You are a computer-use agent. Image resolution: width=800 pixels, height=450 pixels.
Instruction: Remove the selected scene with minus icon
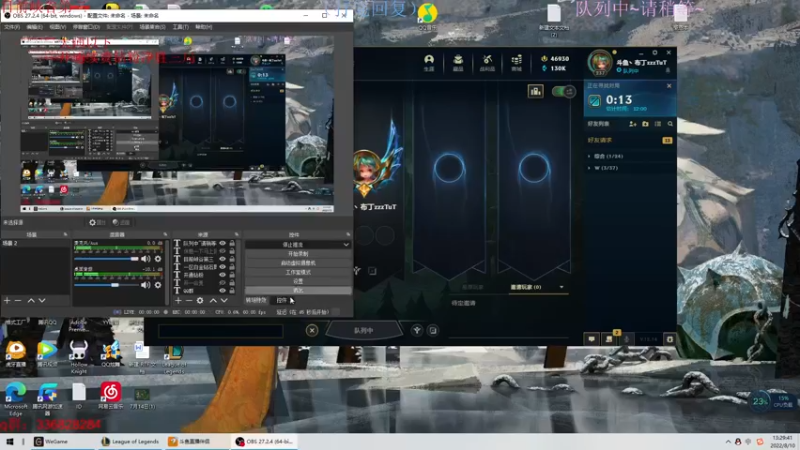(x=18, y=301)
